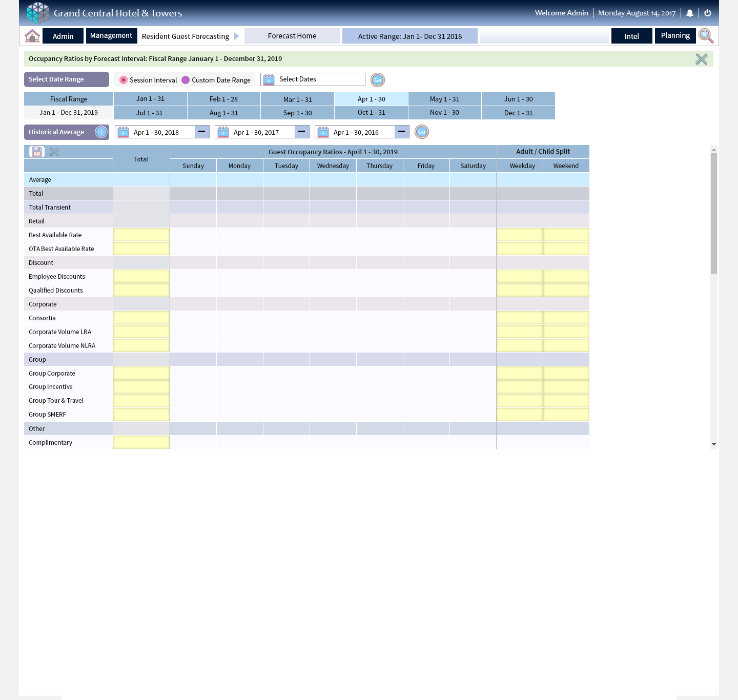Click the save disk icon in table header

(x=36, y=152)
